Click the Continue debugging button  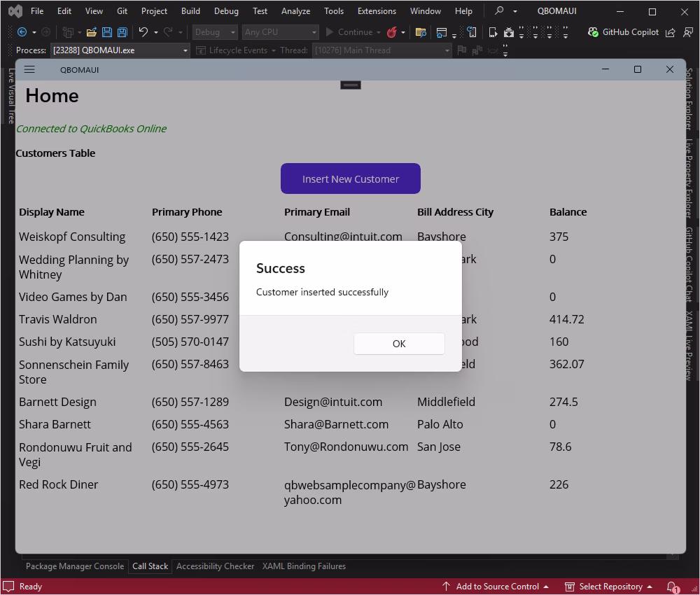pyautogui.click(x=349, y=32)
